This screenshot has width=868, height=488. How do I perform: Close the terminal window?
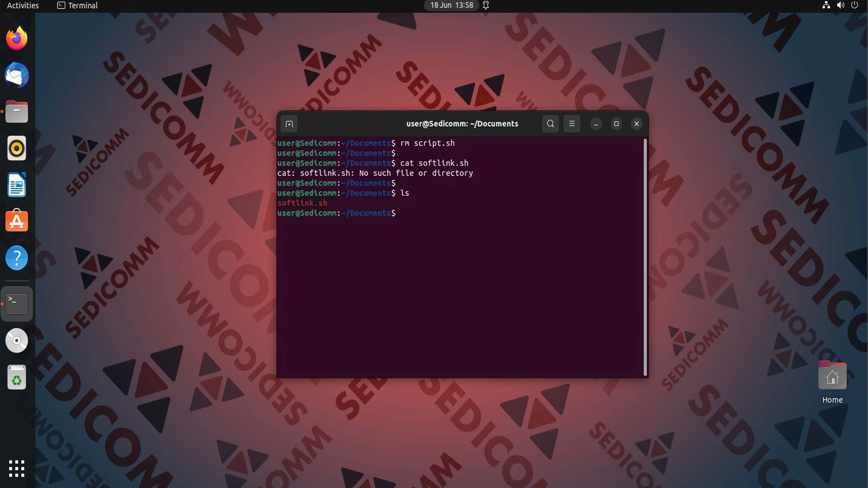637,124
